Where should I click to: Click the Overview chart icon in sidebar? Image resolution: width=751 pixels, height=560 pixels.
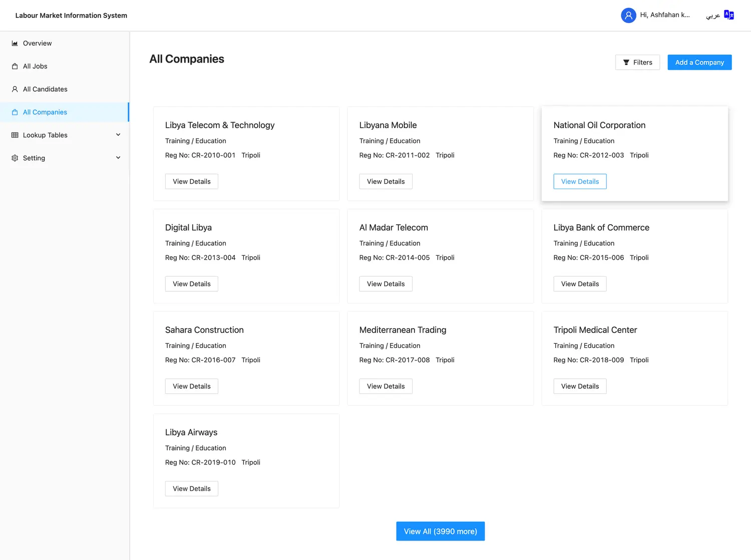[15, 44]
